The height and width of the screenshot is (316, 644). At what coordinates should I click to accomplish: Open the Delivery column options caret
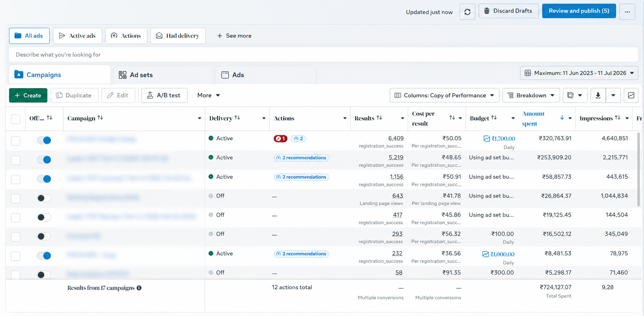pyautogui.click(x=264, y=118)
